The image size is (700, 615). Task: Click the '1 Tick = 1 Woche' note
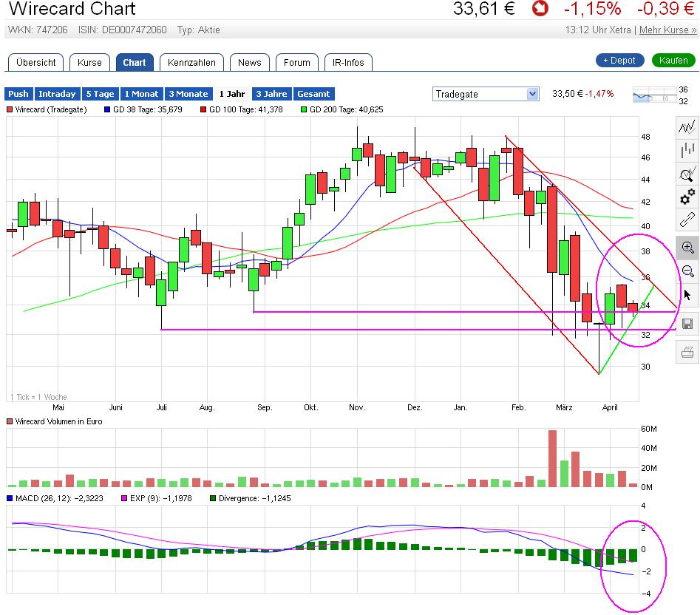point(38,397)
